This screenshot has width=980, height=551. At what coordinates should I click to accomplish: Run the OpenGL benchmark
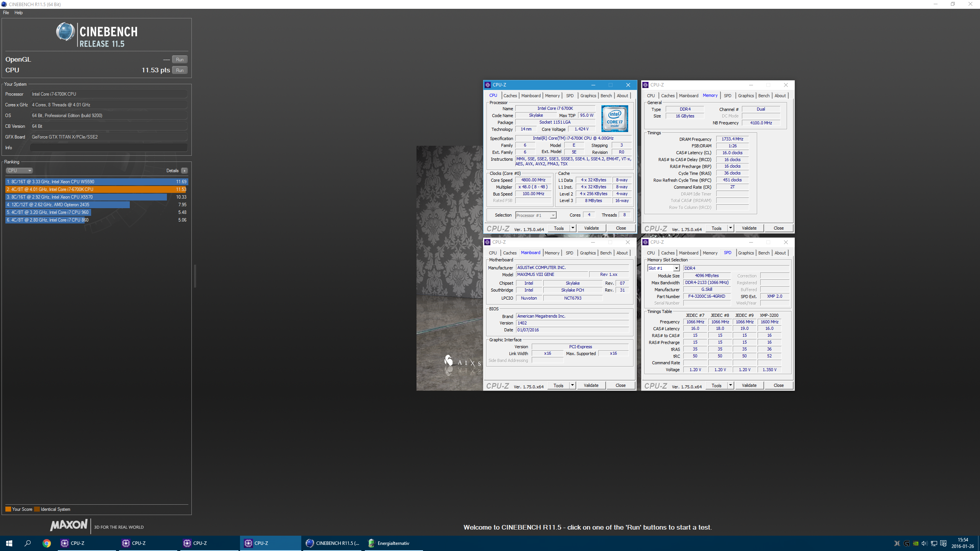(180, 59)
